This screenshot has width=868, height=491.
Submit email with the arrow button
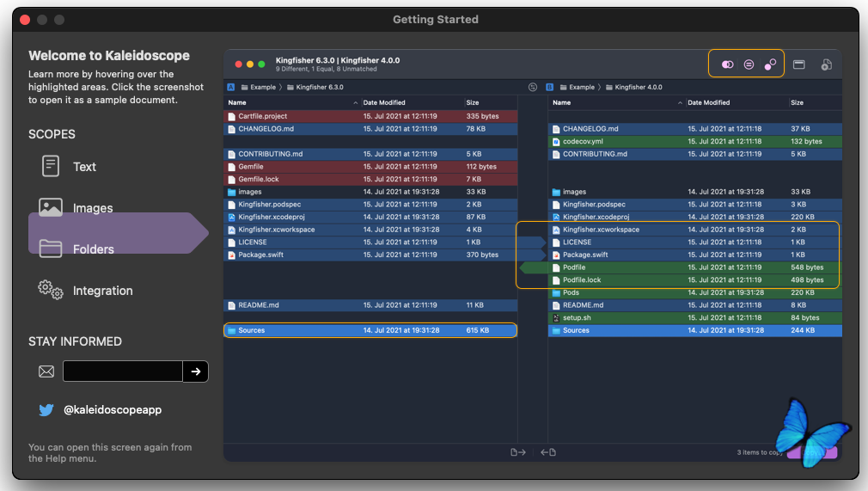(x=196, y=371)
